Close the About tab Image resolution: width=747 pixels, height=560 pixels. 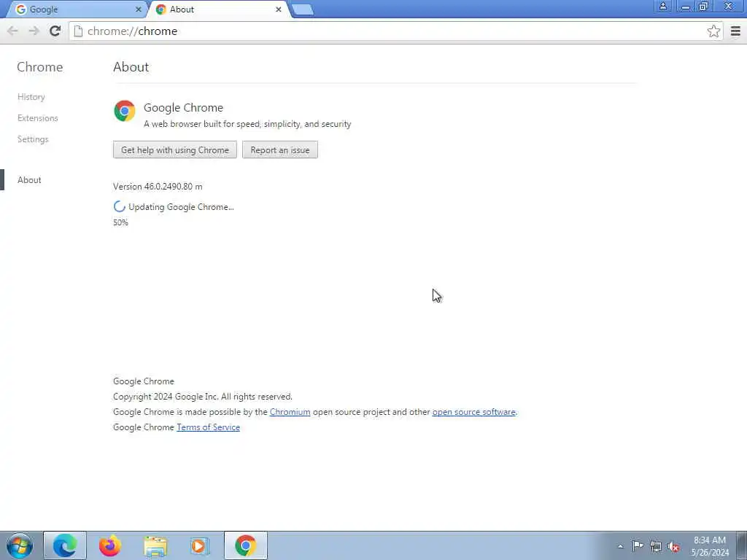(278, 9)
